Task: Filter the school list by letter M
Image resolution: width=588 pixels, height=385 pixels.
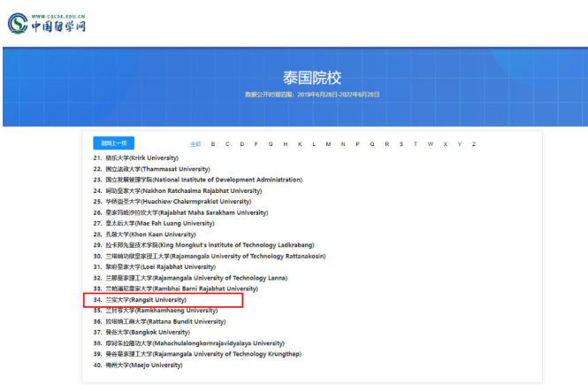Action: [329, 144]
